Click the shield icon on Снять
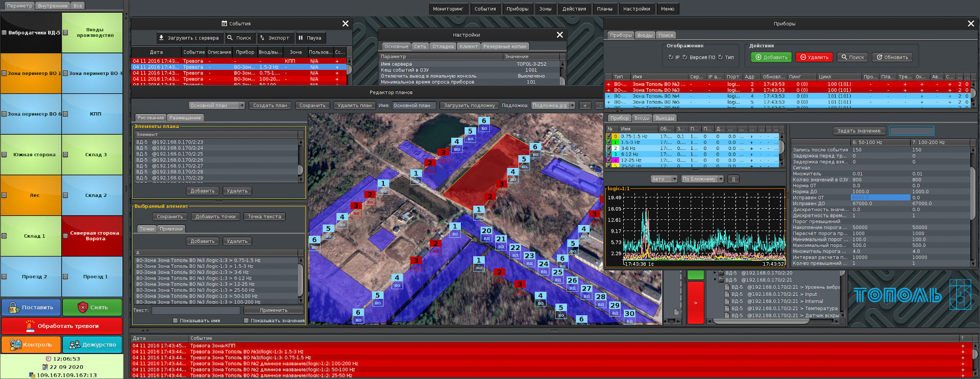The height and width of the screenshot is (379, 980). coord(83,307)
